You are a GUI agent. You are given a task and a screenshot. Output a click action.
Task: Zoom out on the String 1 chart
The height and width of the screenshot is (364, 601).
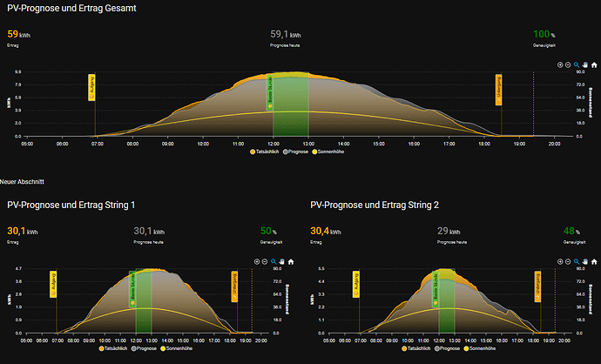point(265,262)
